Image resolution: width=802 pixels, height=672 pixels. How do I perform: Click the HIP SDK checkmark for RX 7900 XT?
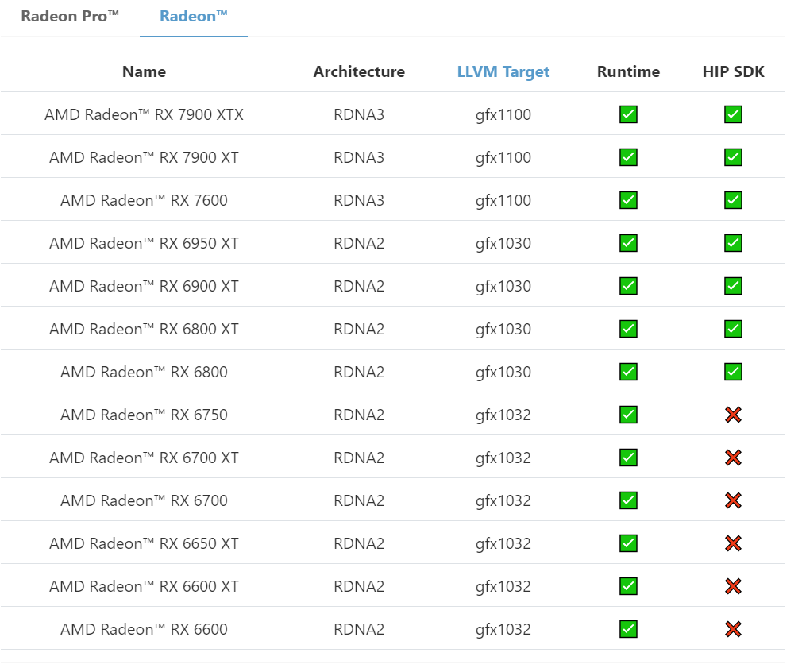click(734, 157)
